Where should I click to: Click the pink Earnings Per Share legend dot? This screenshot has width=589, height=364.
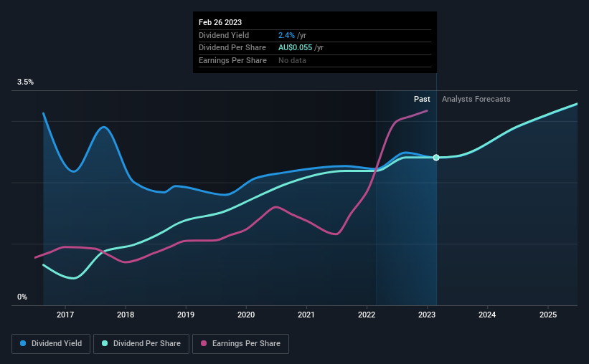[204, 343]
